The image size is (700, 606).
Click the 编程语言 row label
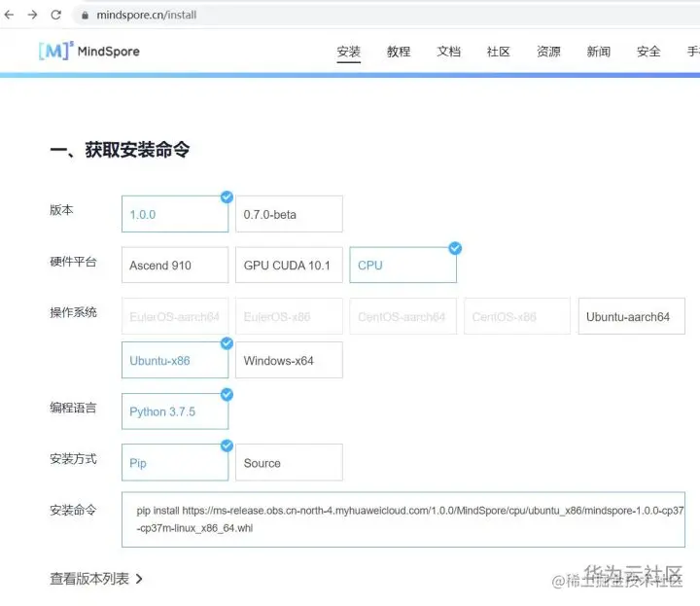click(73, 408)
